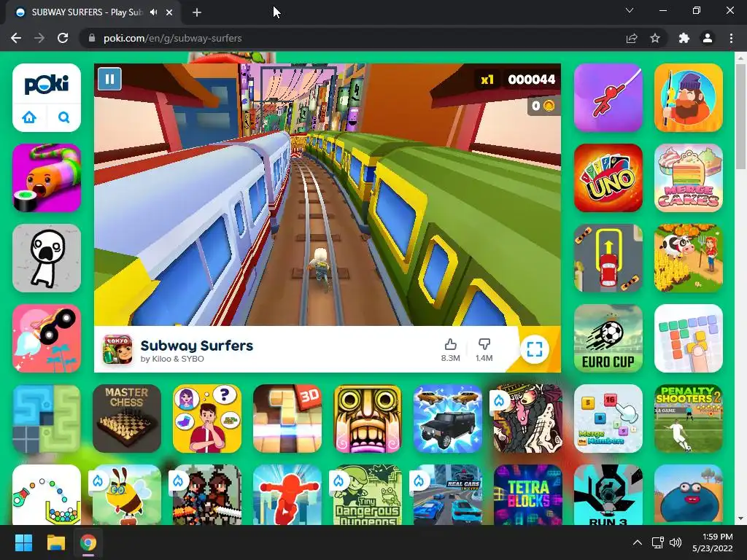Open the Euro Cup soccer game

608,338
